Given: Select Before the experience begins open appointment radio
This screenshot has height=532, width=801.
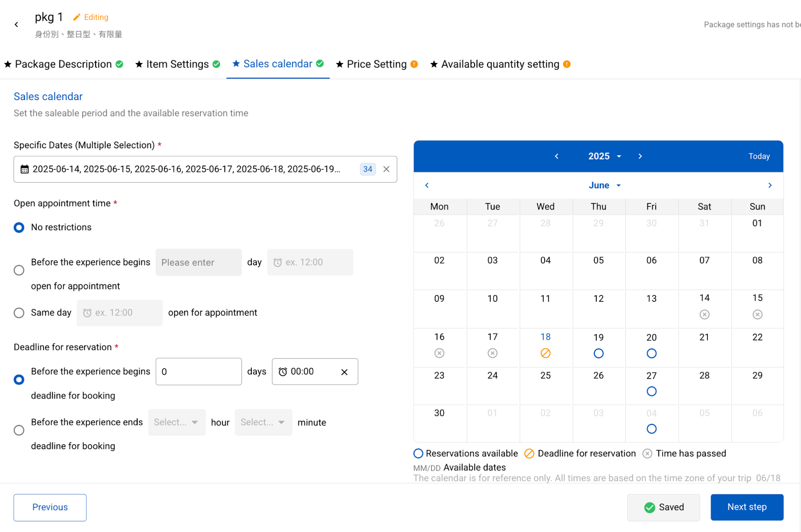Looking at the screenshot, I should click(19, 270).
